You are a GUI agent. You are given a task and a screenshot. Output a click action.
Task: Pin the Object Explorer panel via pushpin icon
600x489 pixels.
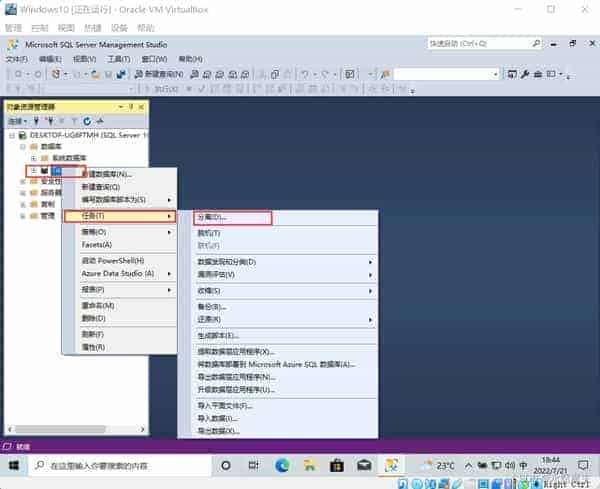coord(131,107)
